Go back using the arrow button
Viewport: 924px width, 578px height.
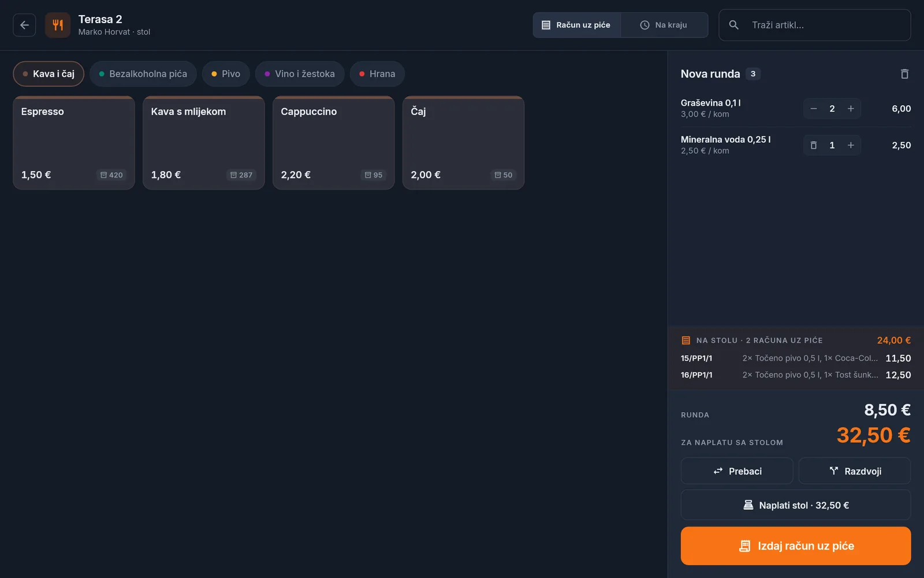coord(24,25)
